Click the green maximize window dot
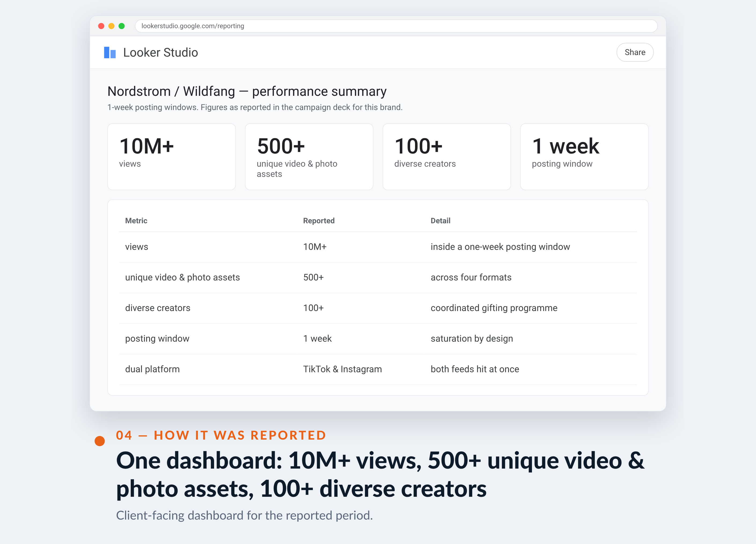This screenshot has width=756, height=544. (122, 26)
